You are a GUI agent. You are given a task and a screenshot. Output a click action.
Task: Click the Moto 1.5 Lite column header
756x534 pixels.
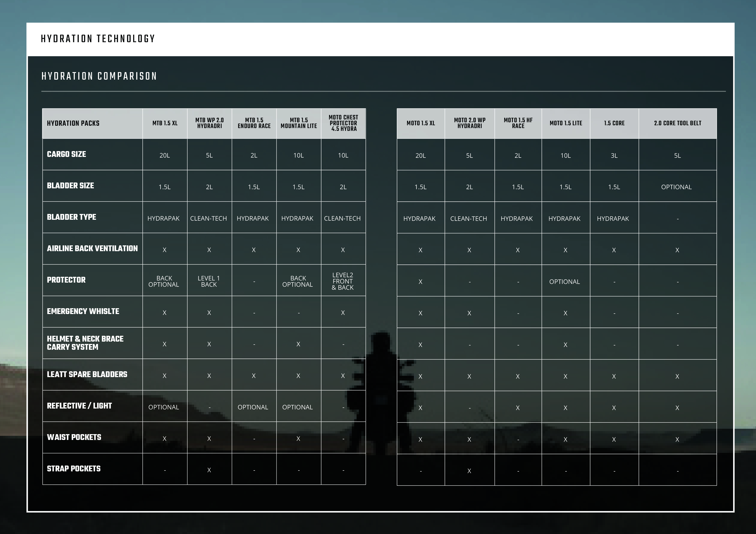tap(566, 123)
